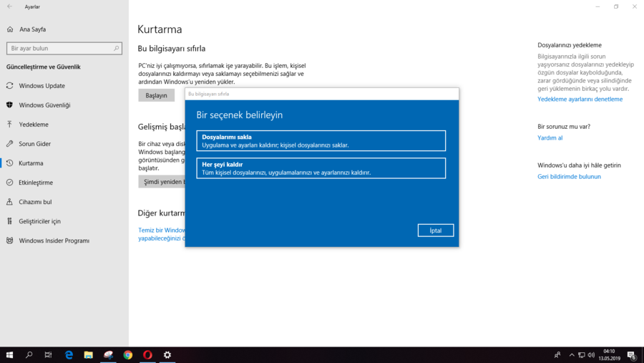
Task: Click the Settings gear in taskbar
Action: (x=167, y=355)
